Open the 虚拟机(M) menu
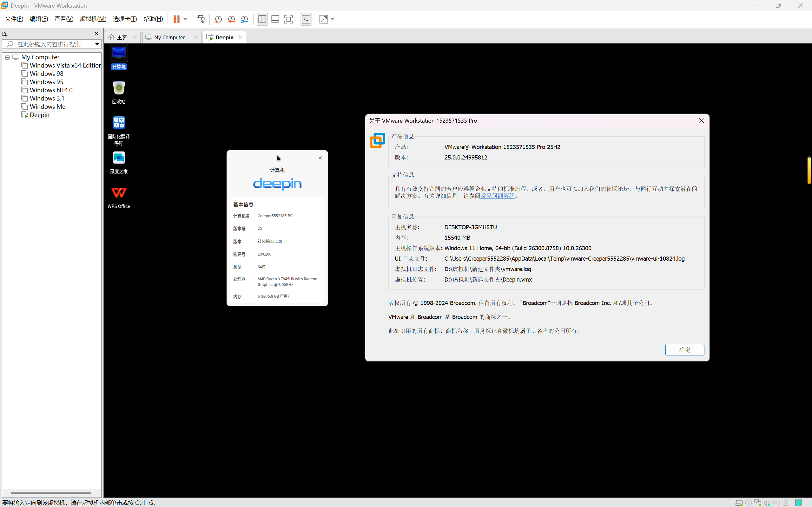The height and width of the screenshot is (507, 812). point(93,19)
